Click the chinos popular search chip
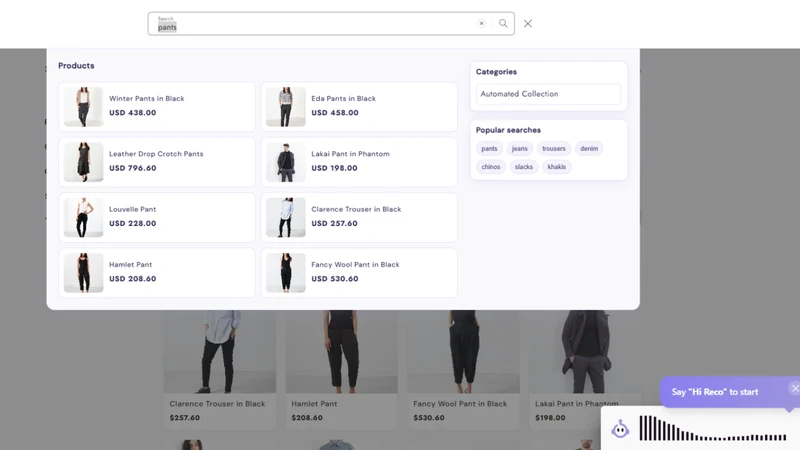 491,167
